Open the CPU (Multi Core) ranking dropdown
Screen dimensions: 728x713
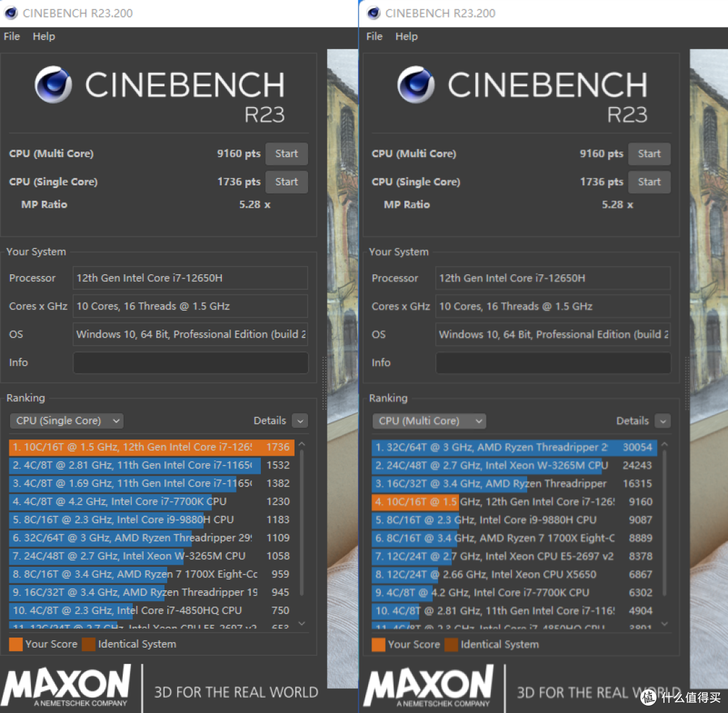point(429,421)
